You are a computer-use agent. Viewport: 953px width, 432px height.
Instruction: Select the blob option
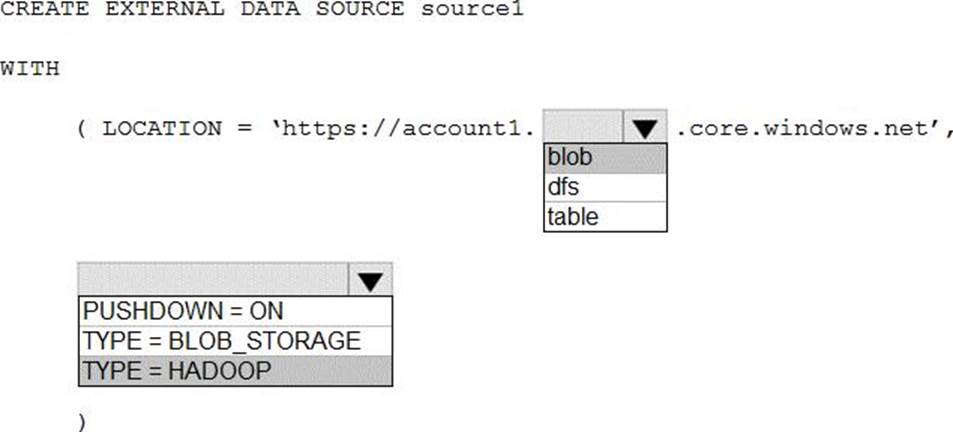604,158
